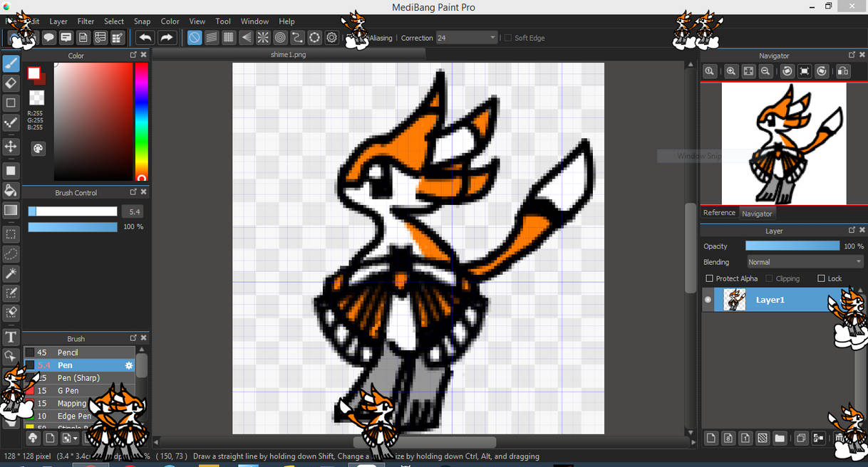Open the Layer menu
Viewport: 868px width, 467px height.
pyautogui.click(x=58, y=21)
